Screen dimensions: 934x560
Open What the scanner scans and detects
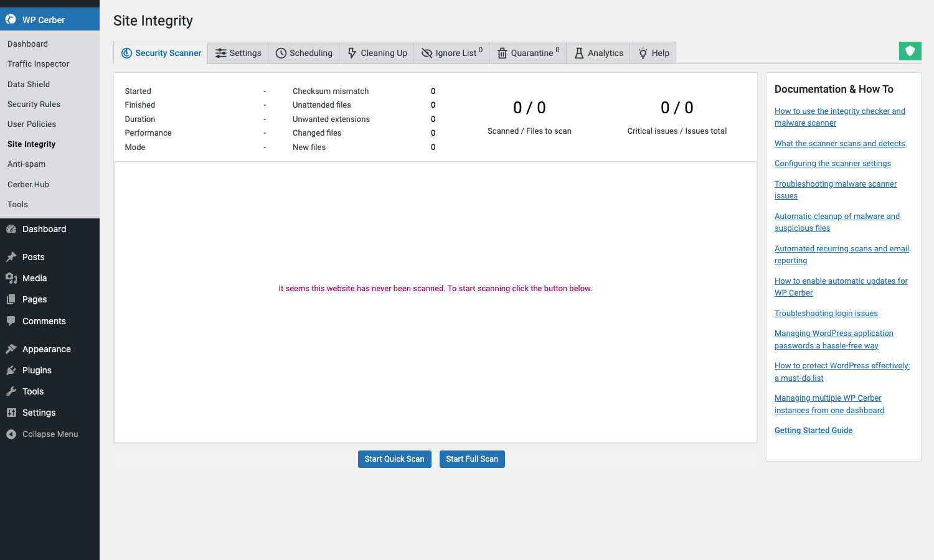[x=840, y=143]
